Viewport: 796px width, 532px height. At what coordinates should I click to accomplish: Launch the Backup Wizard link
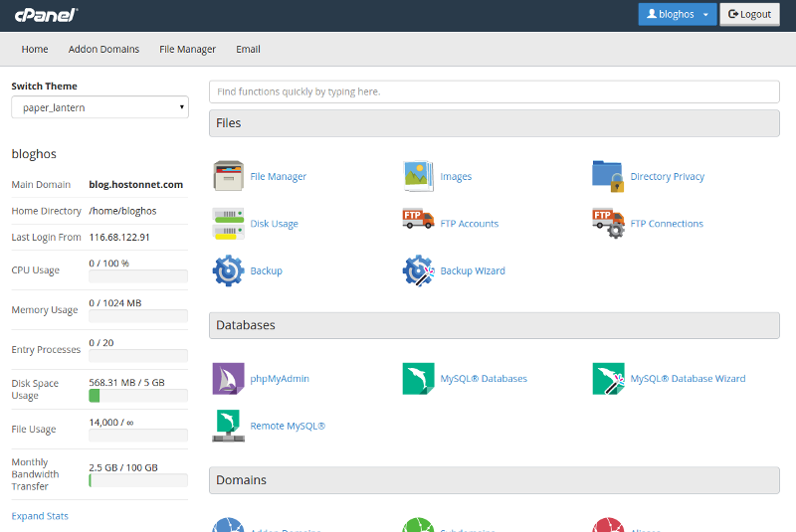[473, 270]
